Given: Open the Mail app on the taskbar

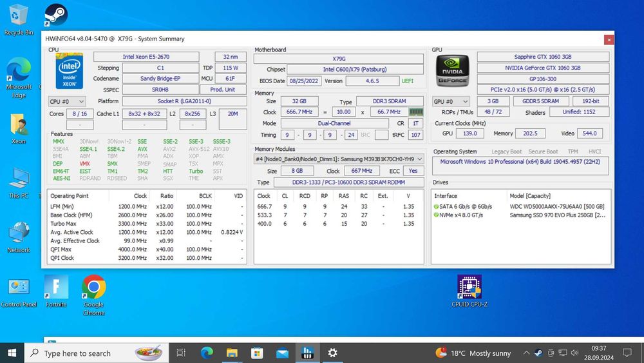Looking at the screenshot, I should click(282, 353).
